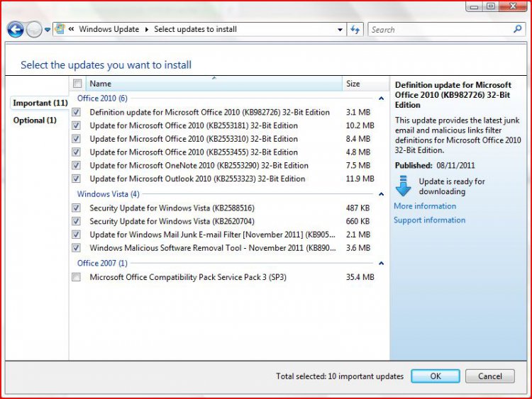This screenshot has width=532, height=399.
Task: Click the 35.4 MB size value
Action: [x=360, y=277]
